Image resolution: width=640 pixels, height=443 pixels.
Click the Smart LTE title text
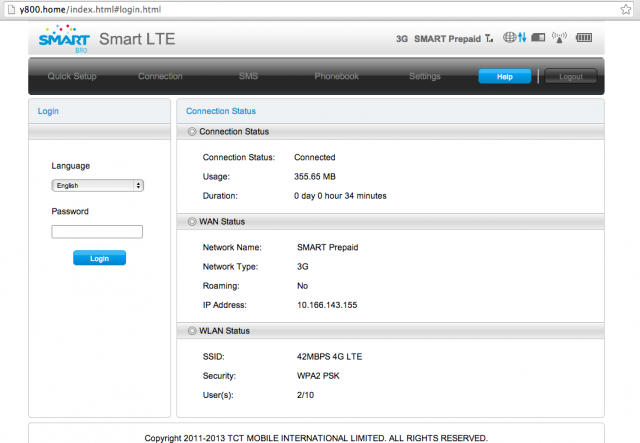coord(137,39)
